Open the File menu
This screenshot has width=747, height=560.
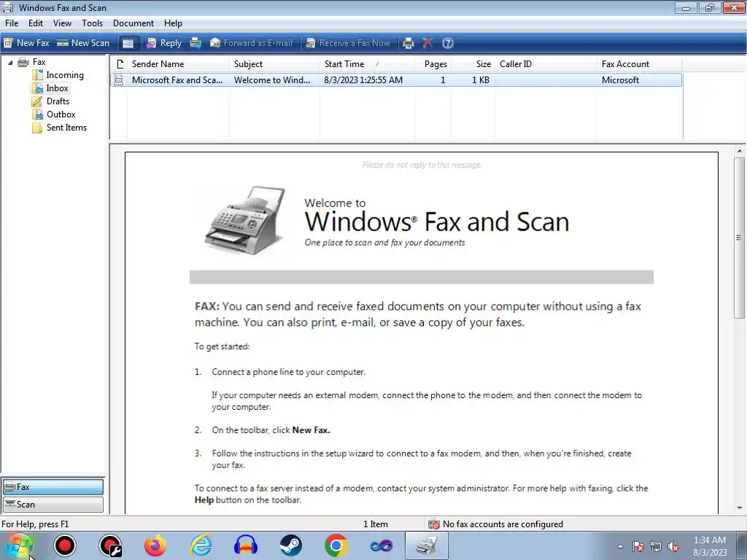click(12, 23)
